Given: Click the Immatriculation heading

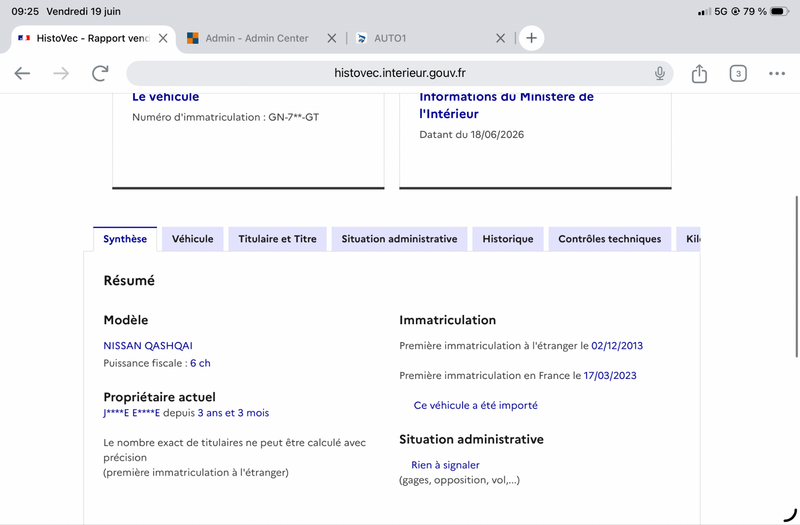Looking at the screenshot, I should coord(447,320).
